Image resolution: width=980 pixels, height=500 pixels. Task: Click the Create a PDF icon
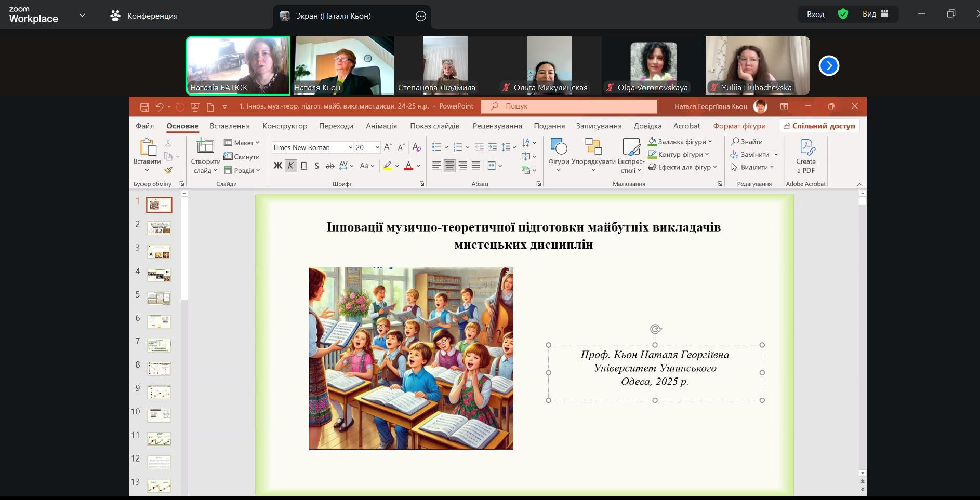point(806,155)
